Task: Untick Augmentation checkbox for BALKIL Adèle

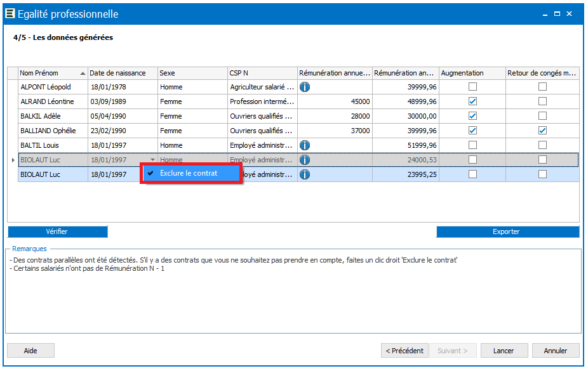Action: (x=472, y=116)
